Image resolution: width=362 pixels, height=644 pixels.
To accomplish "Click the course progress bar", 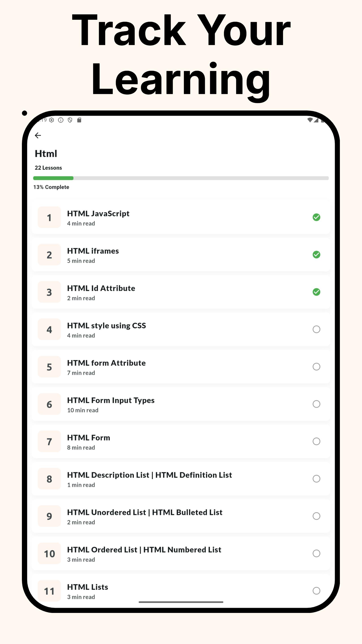I will click(181, 178).
